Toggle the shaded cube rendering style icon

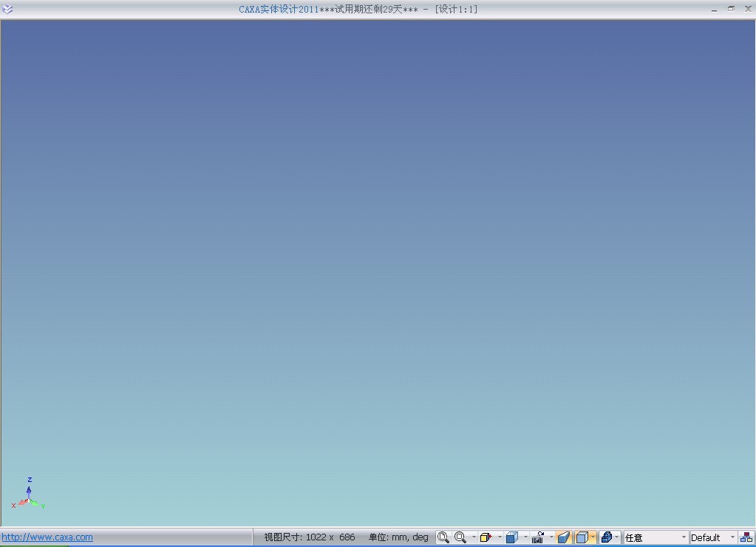[x=582, y=537]
